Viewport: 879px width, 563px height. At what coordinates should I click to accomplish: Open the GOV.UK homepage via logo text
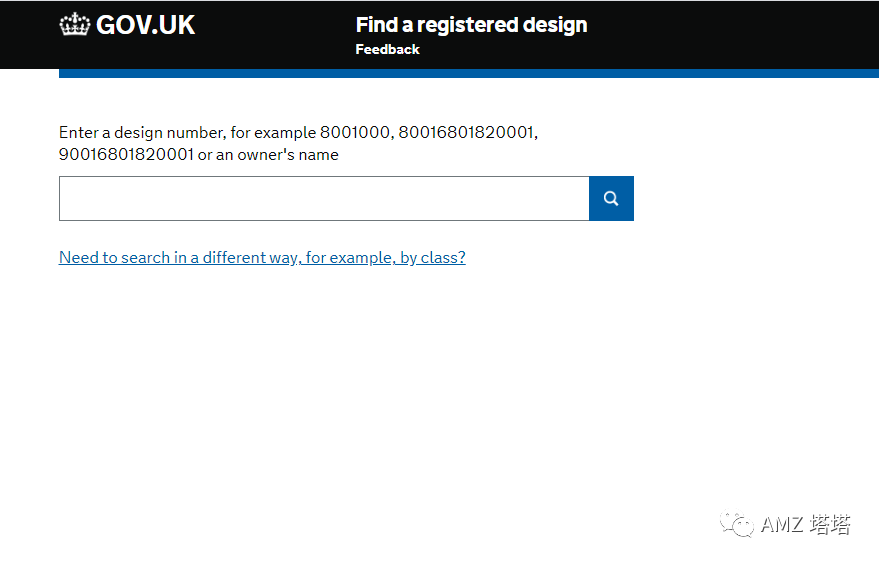click(x=145, y=25)
